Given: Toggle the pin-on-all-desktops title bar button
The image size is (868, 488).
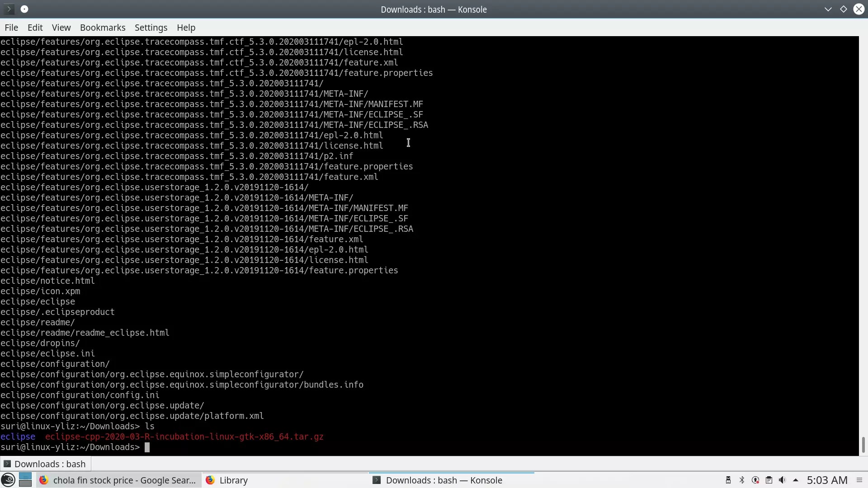Looking at the screenshot, I should point(24,9).
